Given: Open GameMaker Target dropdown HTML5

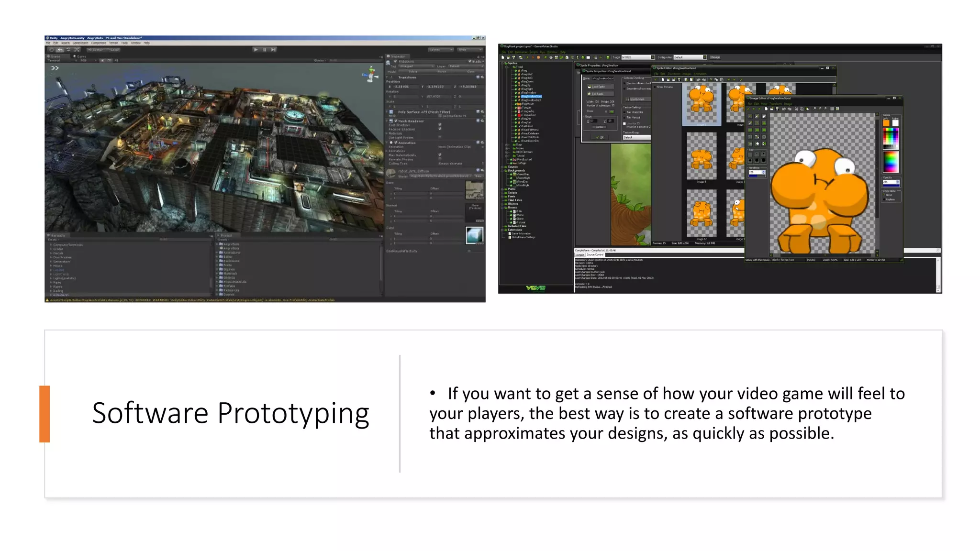Looking at the screenshot, I should point(638,57).
